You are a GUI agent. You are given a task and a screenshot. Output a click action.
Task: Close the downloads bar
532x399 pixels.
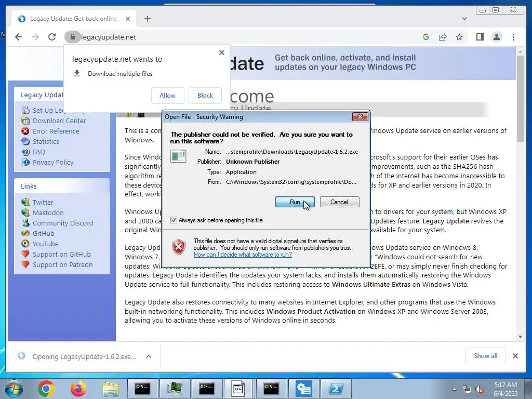[515, 356]
